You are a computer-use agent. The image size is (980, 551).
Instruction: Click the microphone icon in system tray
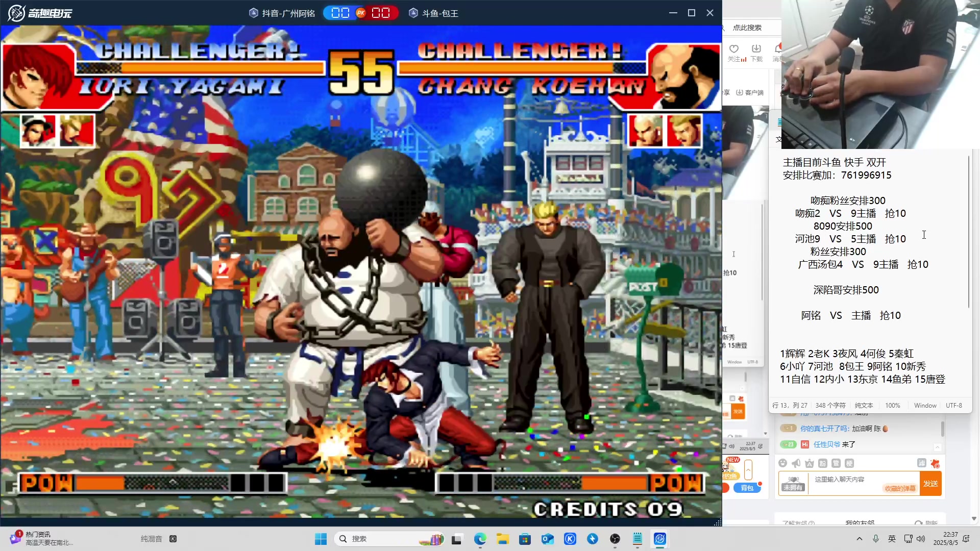(x=876, y=539)
